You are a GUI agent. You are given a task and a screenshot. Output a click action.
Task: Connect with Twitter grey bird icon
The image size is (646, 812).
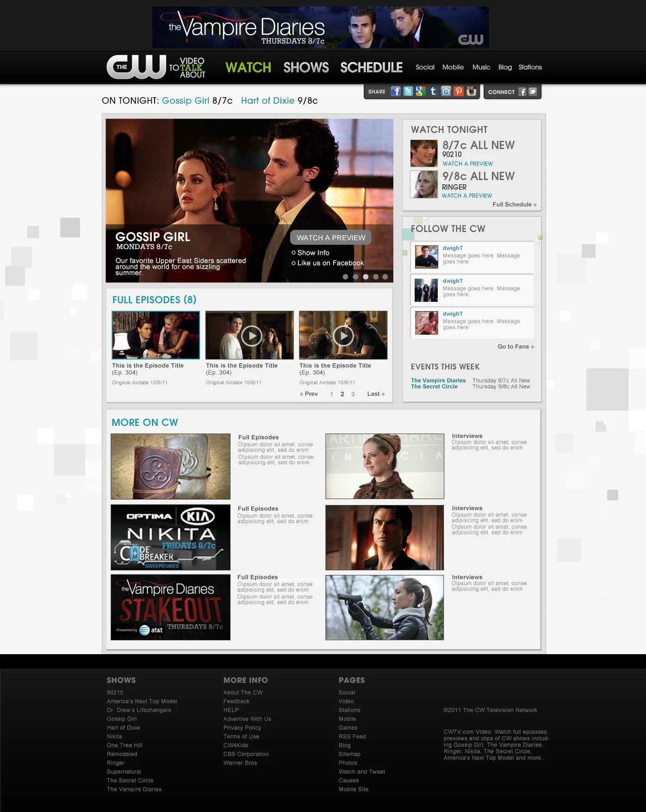(x=533, y=92)
